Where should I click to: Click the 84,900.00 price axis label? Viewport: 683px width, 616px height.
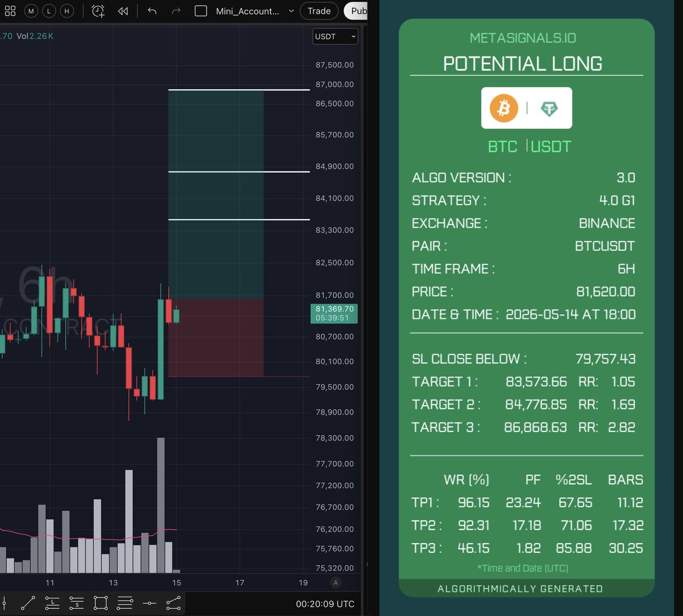(335, 166)
